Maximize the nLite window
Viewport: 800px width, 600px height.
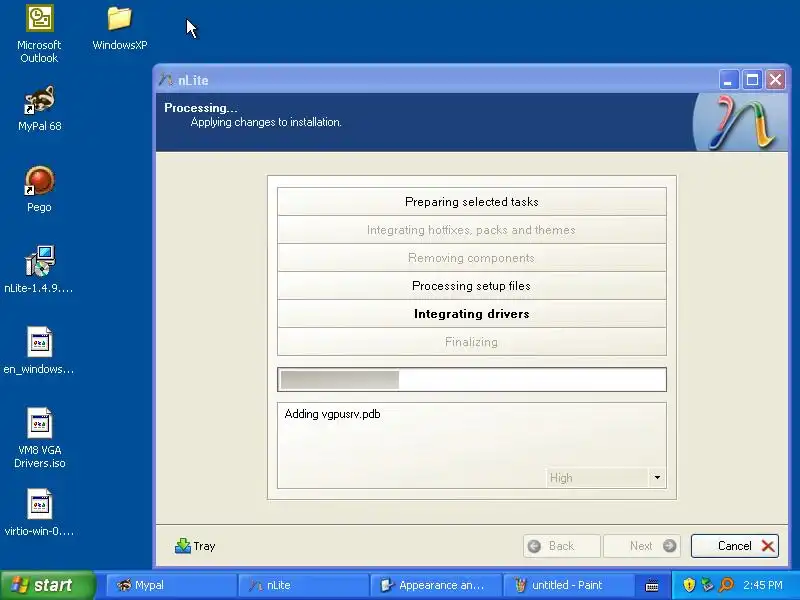point(752,80)
